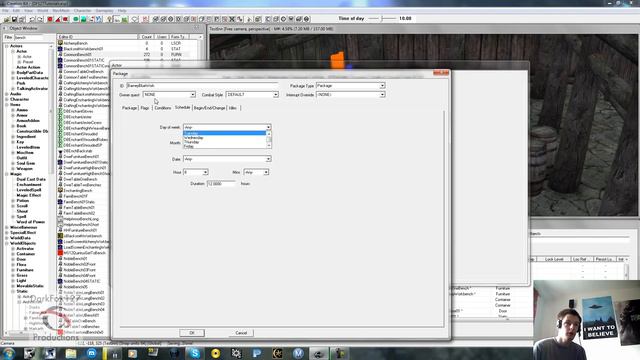Click the redo arrow toolbar icon
Viewport: 640px width, 360px height.
point(40,19)
